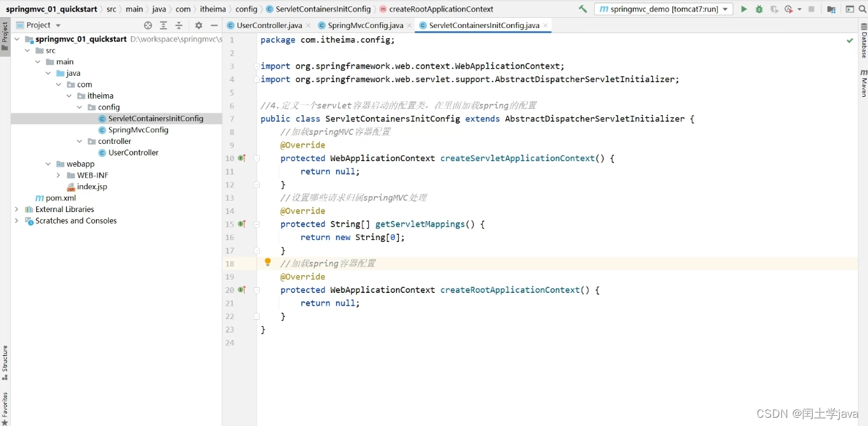Image resolution: width=868 pixels, height=426 pixels.
Task: Expand all in Project panel
Action: point(164,25)
